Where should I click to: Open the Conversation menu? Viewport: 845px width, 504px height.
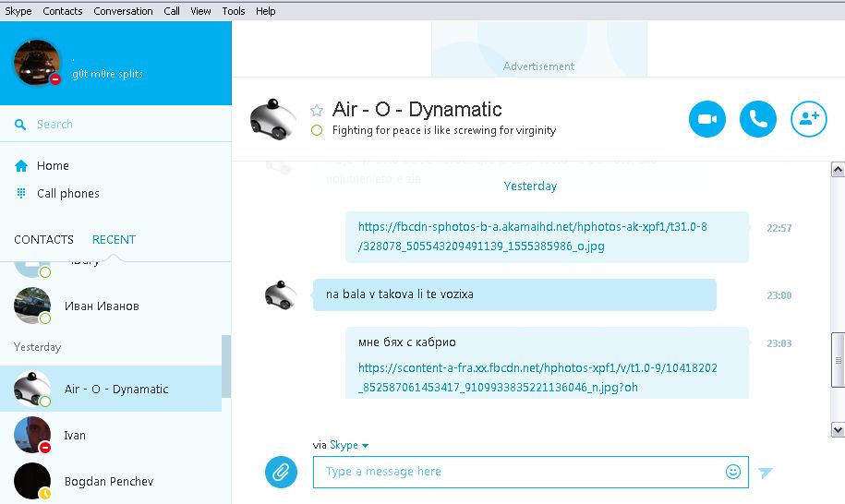coord(123,11)
